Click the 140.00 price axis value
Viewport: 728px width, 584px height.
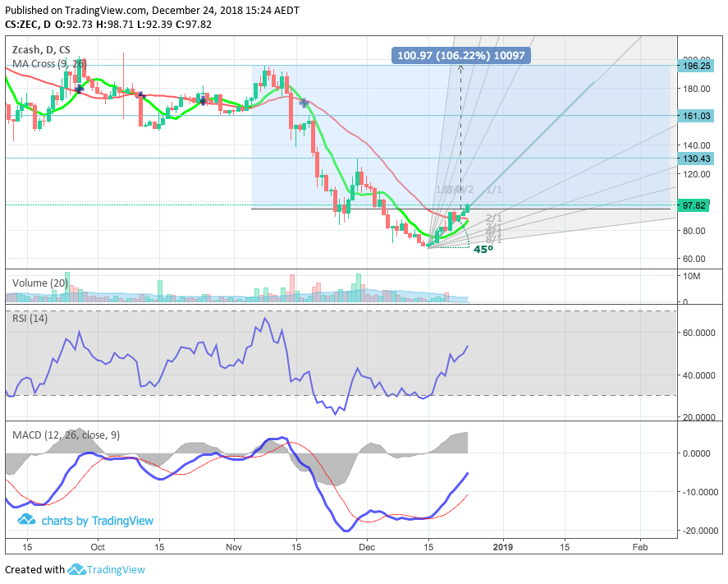(x=696, y=145)
